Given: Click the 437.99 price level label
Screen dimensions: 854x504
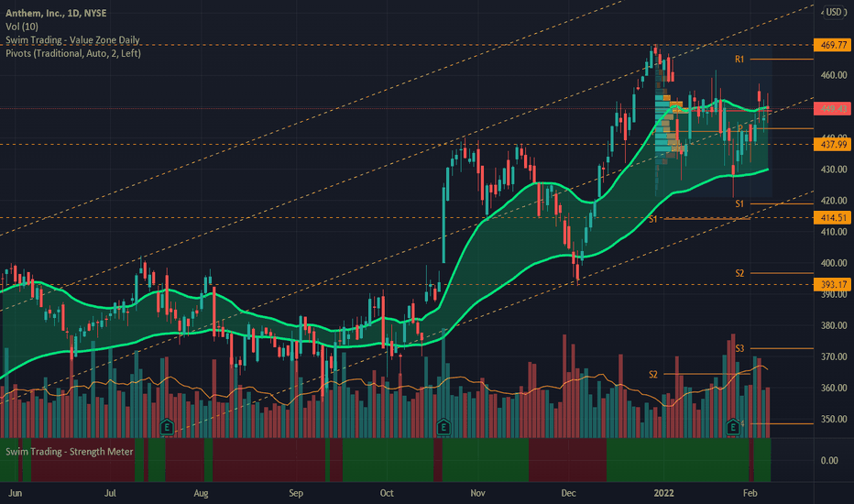Looking at the screenshot, I should [833, 145].
